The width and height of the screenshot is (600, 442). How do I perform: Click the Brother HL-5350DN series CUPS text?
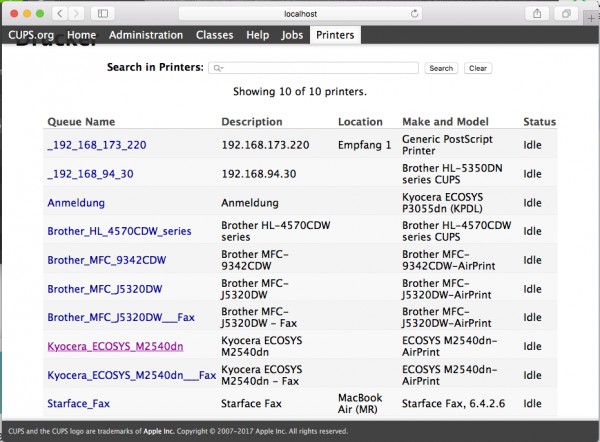click(452, 174)
